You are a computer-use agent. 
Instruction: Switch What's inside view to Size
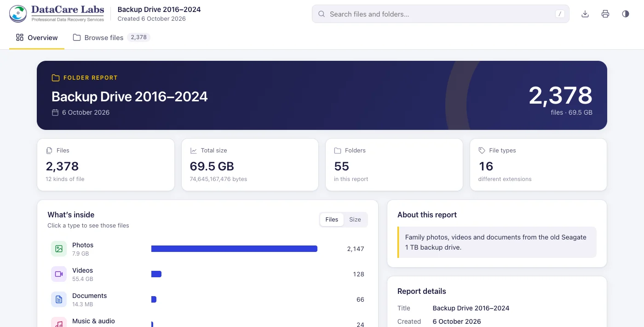[355, 220]
